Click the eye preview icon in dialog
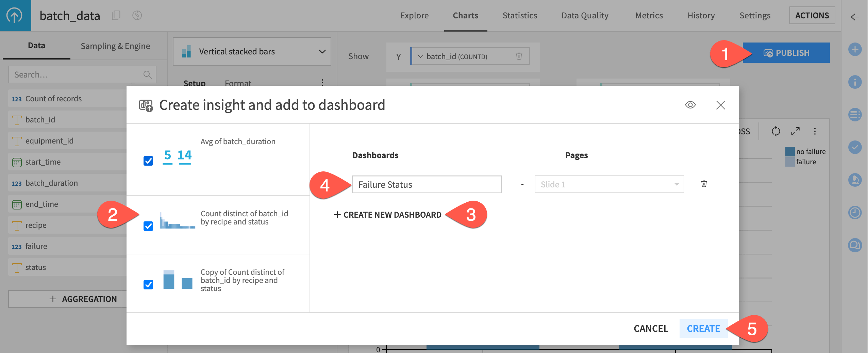Viewport: 868px width, 353px height. [690, 105]
